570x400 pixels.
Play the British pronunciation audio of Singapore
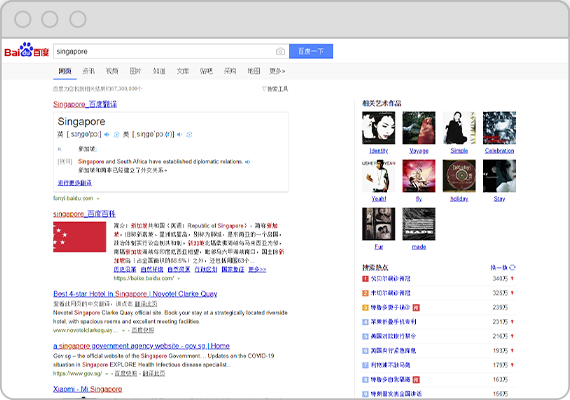click(x=107, y=135)
